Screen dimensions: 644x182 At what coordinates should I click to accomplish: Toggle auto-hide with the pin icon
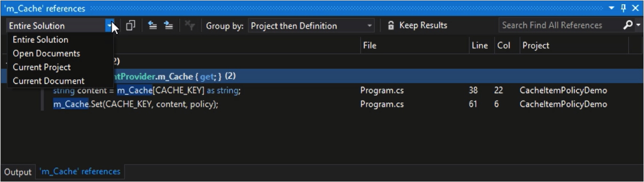[x=624, y=8]
